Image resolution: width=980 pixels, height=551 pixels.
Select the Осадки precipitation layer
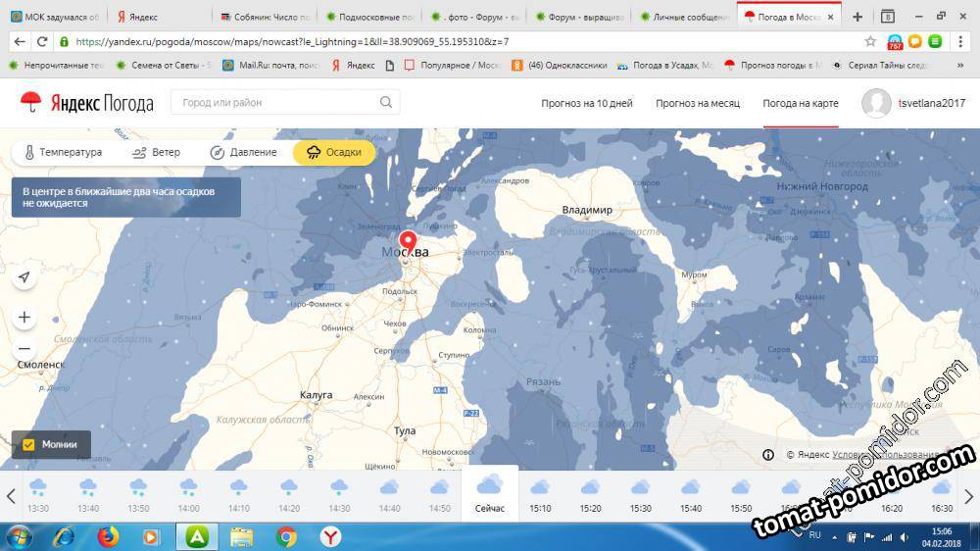coord(334,152)
